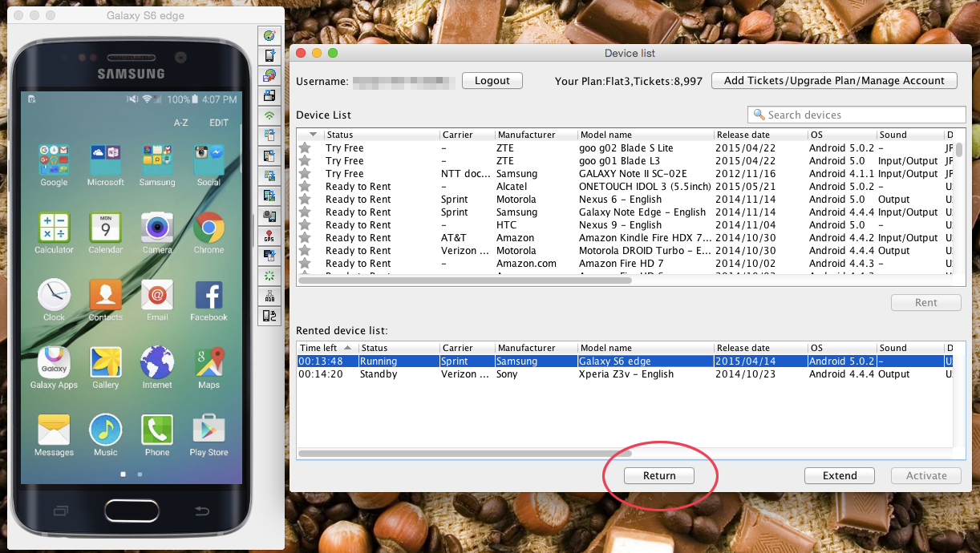This screenshot has height=553, width=980.
Task: Star the Motorola DROID Turbo device
Action: [305, 251]
